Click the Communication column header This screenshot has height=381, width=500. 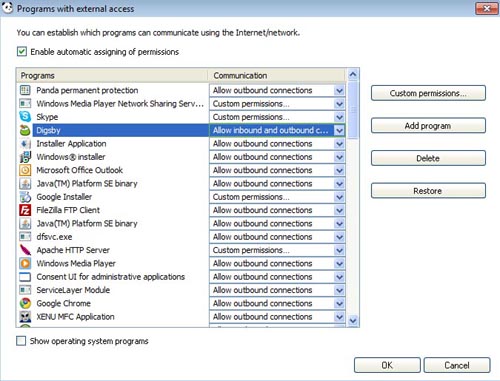277,76
